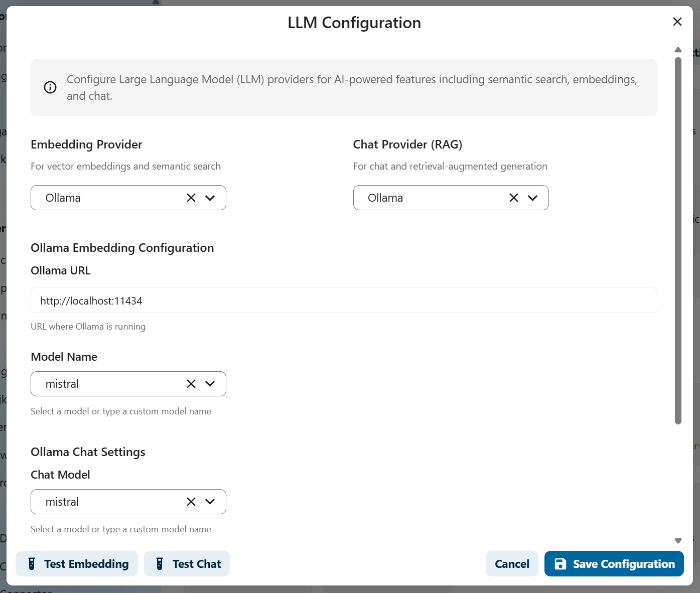The height and width of the screenshot is (593, 700).
Task: Click the test tube icon on Test Embedding
Action: 32,563
